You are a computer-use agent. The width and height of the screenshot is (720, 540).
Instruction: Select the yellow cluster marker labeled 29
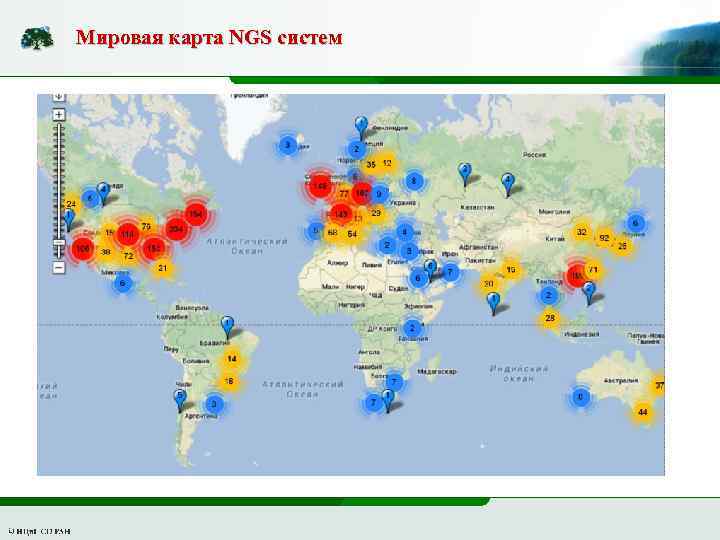376,213
